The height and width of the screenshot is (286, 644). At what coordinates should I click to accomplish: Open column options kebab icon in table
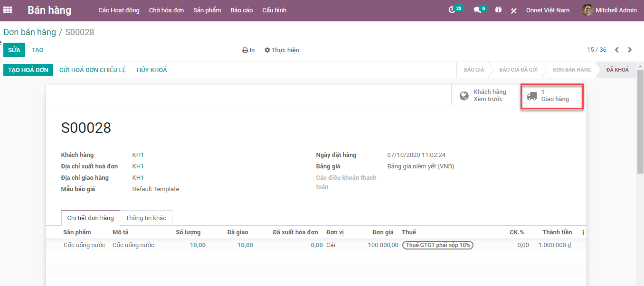583,232
